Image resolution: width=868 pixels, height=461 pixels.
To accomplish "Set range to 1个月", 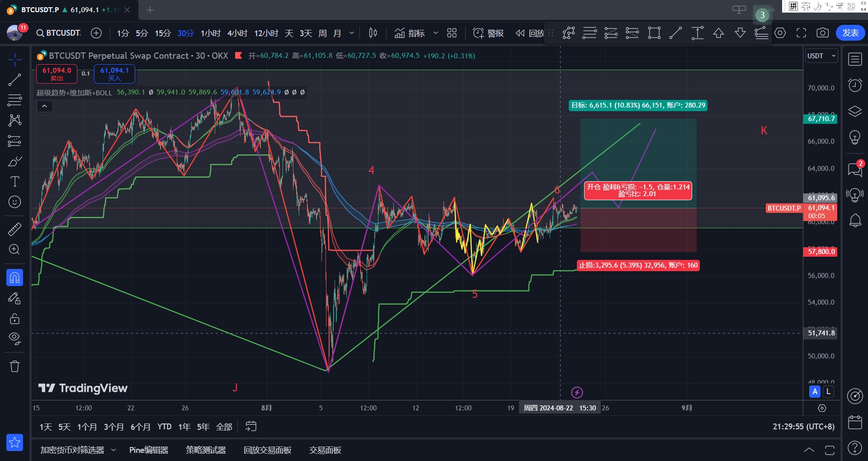I will click(x=87, y=427).
